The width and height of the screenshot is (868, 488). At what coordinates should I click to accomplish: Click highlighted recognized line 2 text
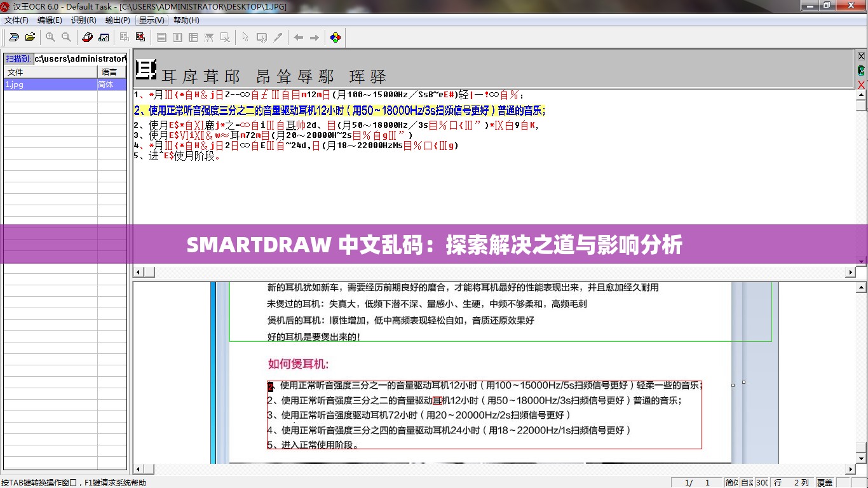click(x=339, y=111)
